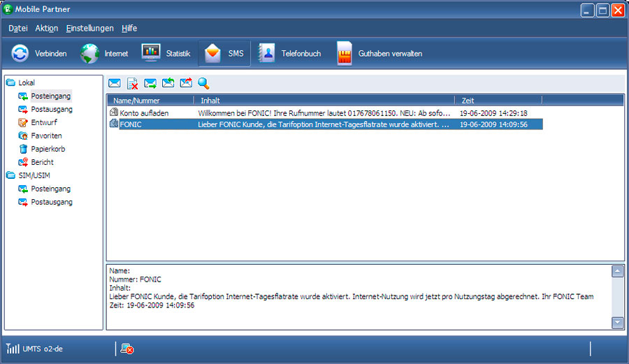
Task: Open the Datei menu
Action: click(18, 29)
